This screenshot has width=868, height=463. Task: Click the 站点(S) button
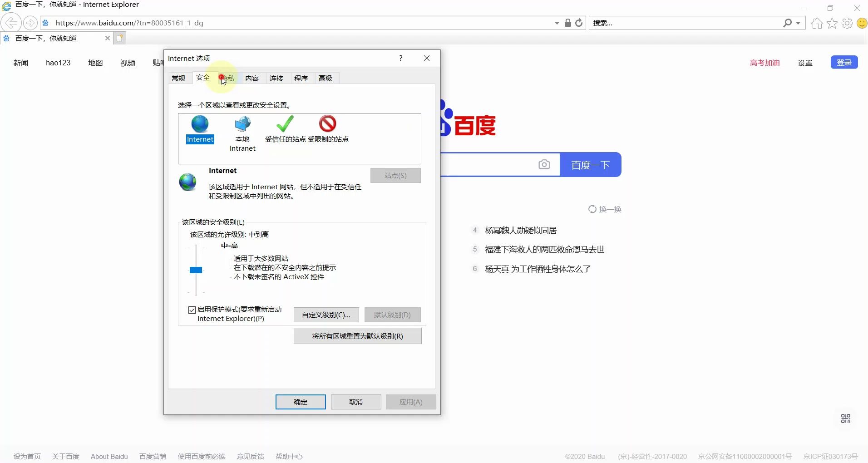coord(395,175)
